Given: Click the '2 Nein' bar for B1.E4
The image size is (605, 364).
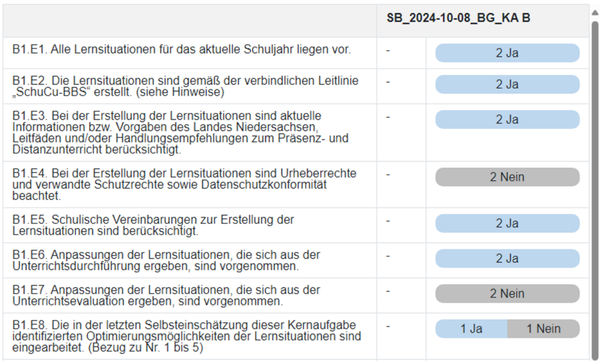Looking at the screenshot, I should point(507,177).
